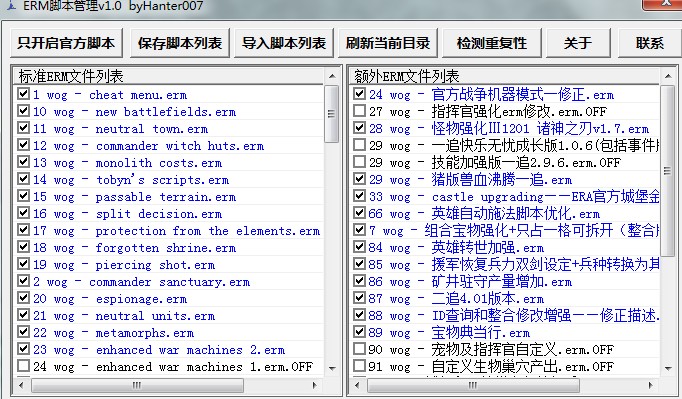The height and width of the screenshot is (399, 682).
Task: Uncheck 24 wog - 官方战争机器模式一修正.erm
Action: pos(359,94)
